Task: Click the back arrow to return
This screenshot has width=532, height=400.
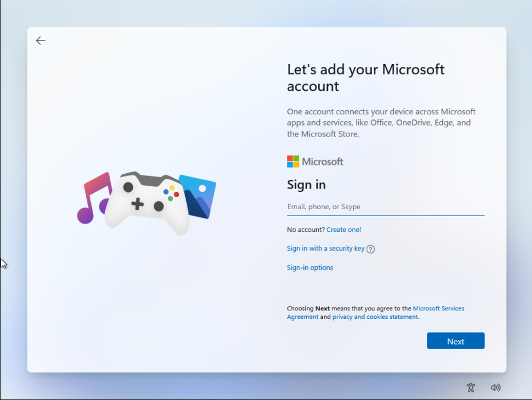Action: point(41,41)
